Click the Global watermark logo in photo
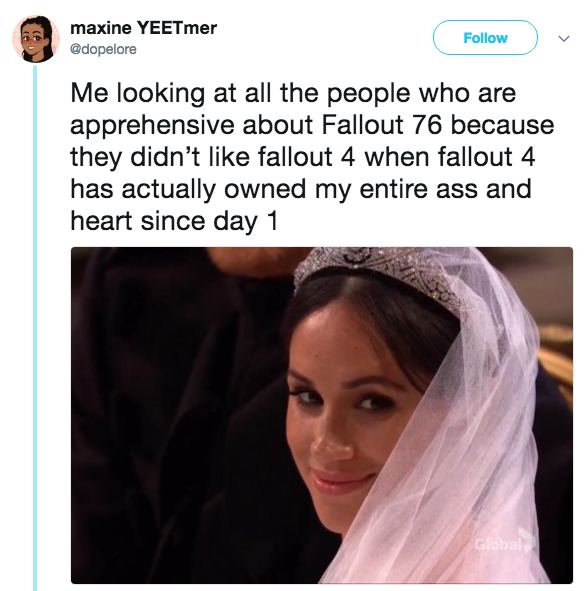 tap(504, 542)
